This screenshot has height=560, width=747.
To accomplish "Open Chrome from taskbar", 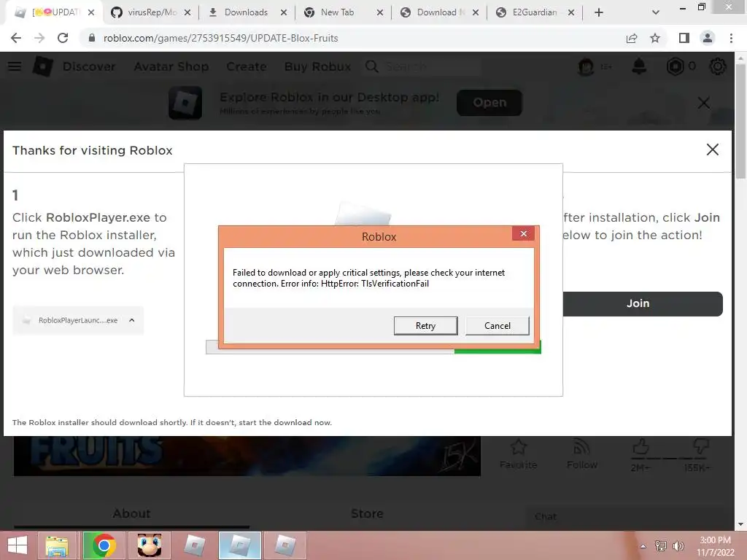I will [x=104, y=545].
